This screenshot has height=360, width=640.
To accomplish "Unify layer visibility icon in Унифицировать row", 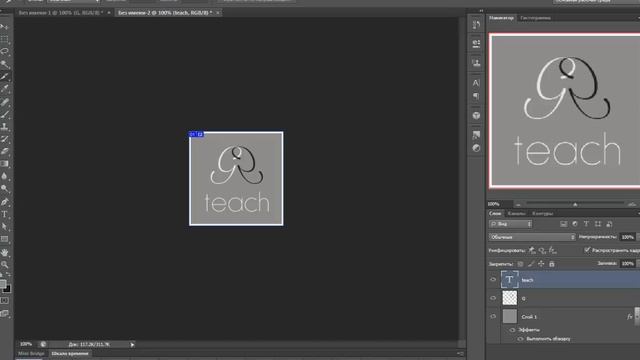I will (x=542, y=250).
